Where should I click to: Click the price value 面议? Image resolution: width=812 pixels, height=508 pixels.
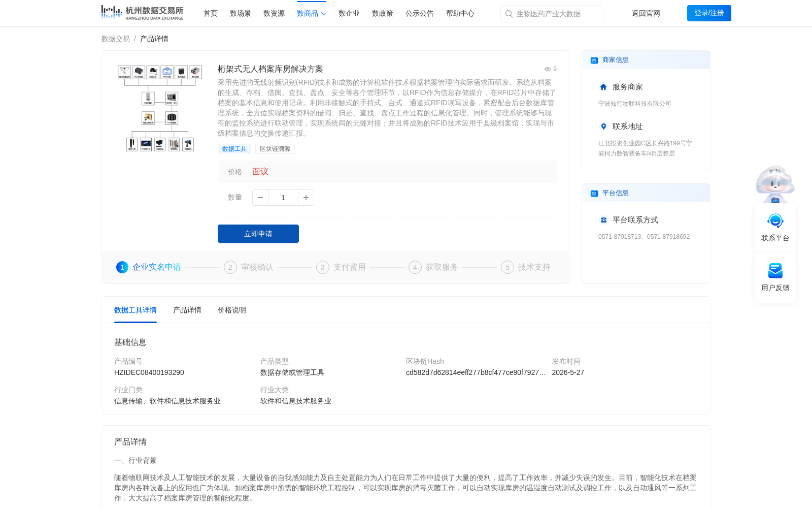click(260, 172)
